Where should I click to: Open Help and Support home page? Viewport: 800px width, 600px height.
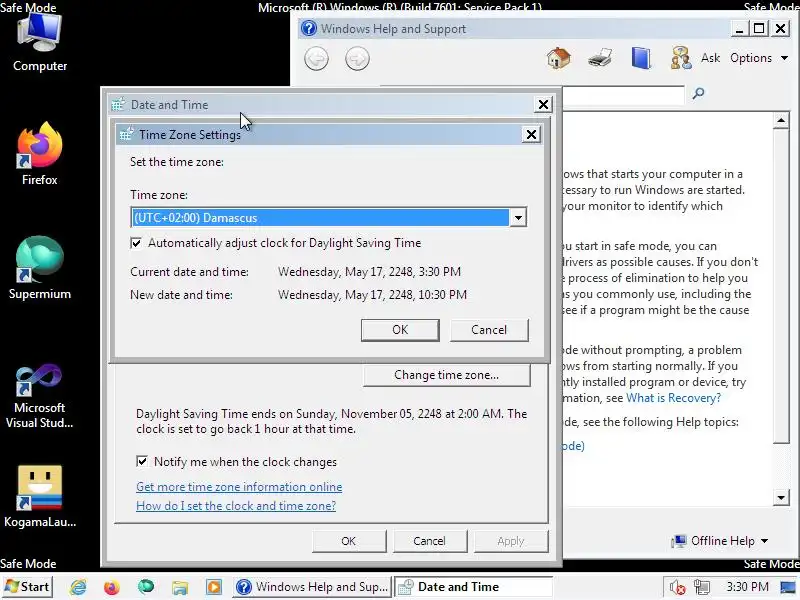[559, 58]
